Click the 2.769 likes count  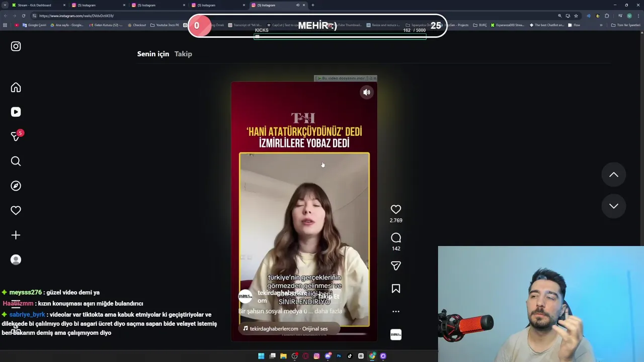pyautogui.click(x=396, y=220)
